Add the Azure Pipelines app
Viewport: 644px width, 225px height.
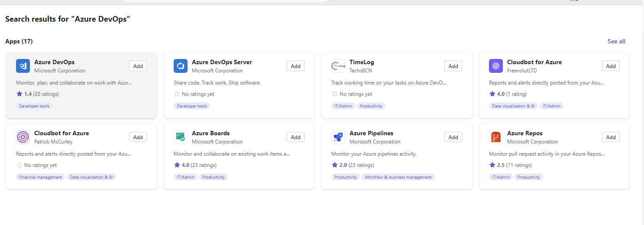pos(453,137)
